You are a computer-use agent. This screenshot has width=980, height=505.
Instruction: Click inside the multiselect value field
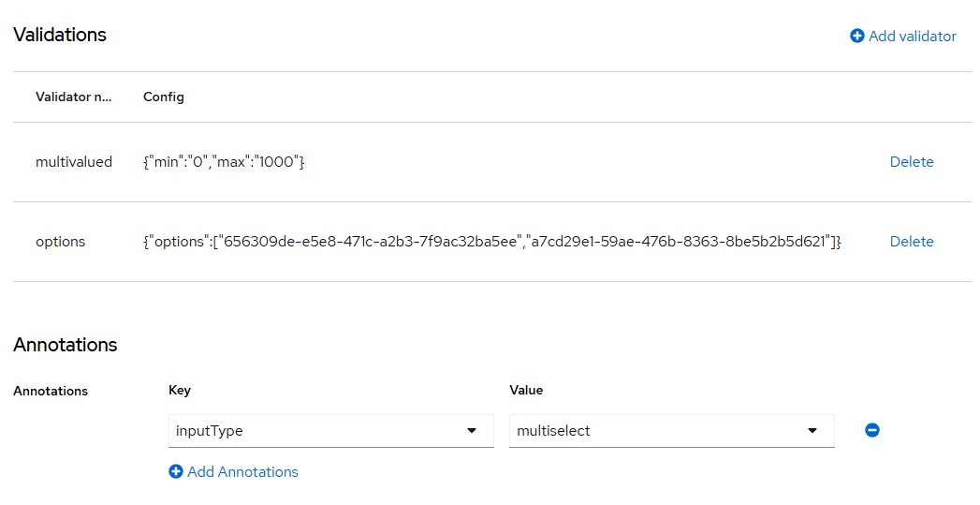(x=672, y=431)
